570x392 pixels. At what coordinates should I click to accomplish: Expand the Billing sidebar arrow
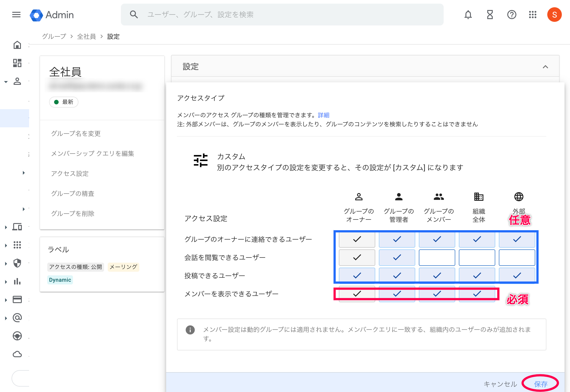(6, 300)
